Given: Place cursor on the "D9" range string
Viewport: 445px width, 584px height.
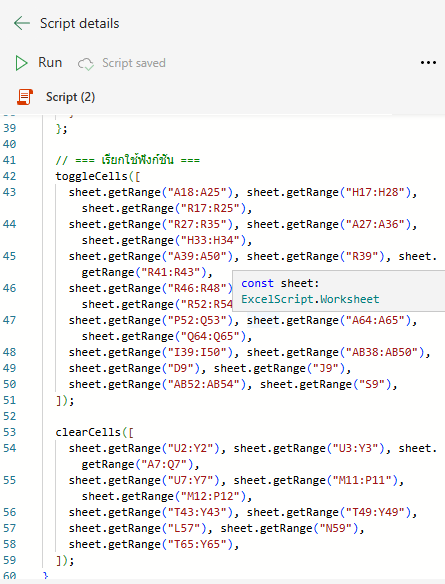Looking at the screenshot, I should pos(181,368).
